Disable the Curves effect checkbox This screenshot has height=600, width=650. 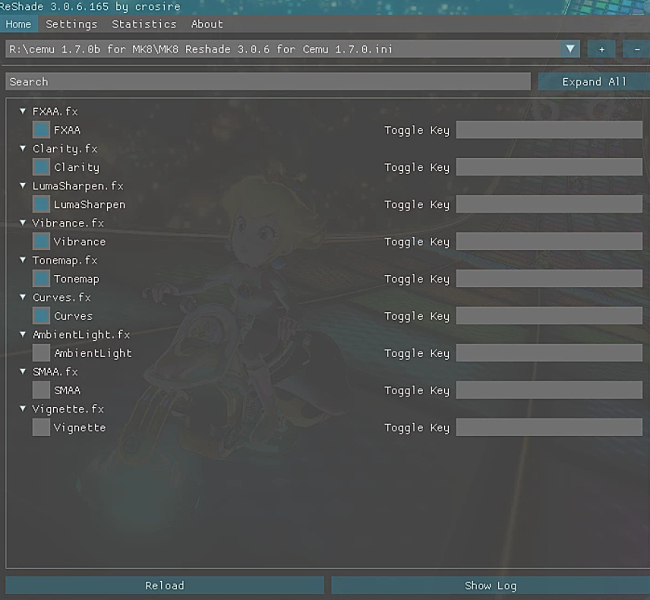[x=41, y=316]
